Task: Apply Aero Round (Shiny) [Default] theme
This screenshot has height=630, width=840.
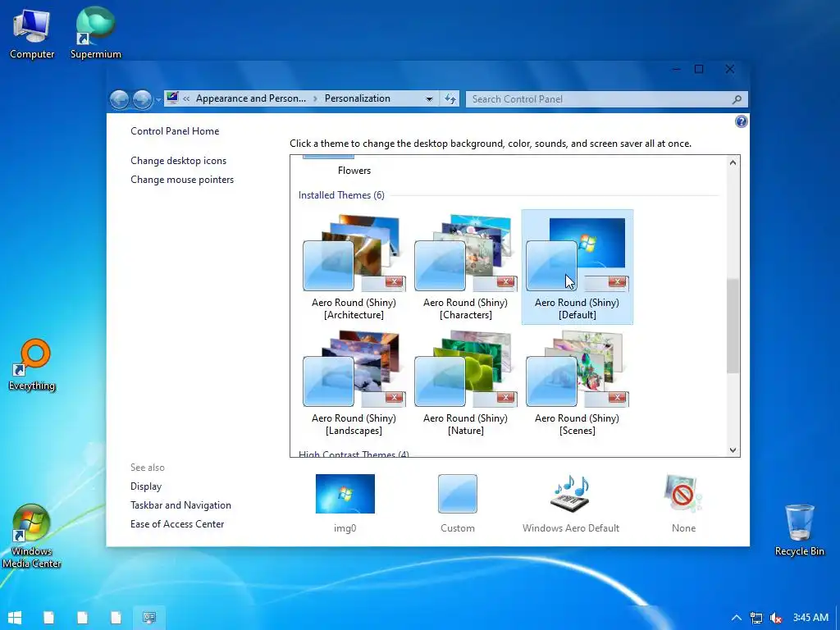Action: 577,267
